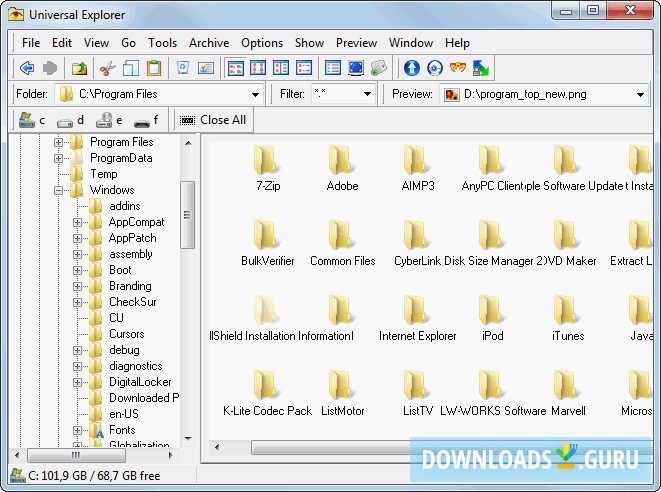This screenshot has width=661, height=492.
Task: Select the K-Lite Codec Pack folder
Action: [x=267, y=393]
